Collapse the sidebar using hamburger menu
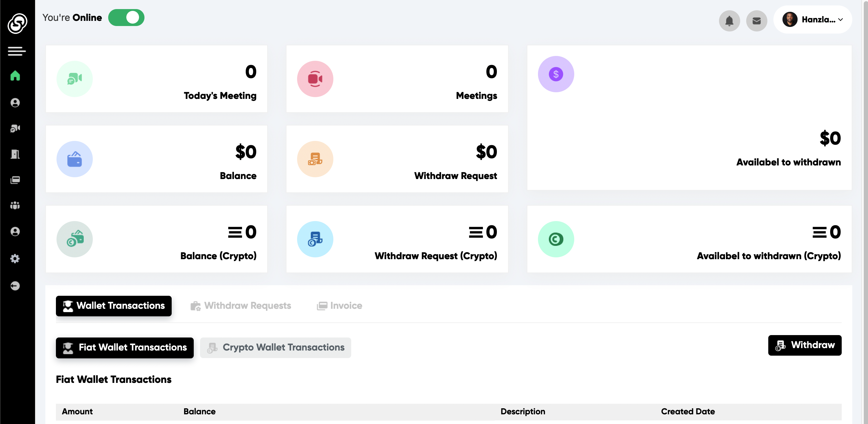Image resolution: width=868 pixels, height=424 pixels. coord(16,51)
